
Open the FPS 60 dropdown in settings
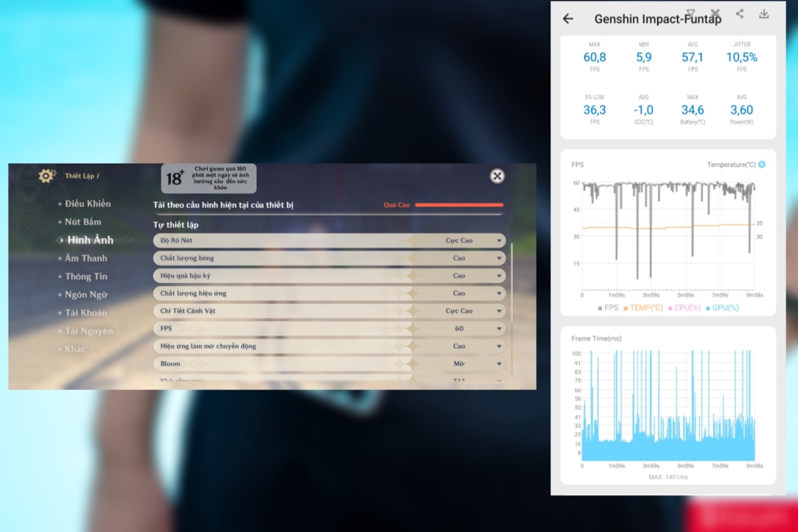point(329,329)
